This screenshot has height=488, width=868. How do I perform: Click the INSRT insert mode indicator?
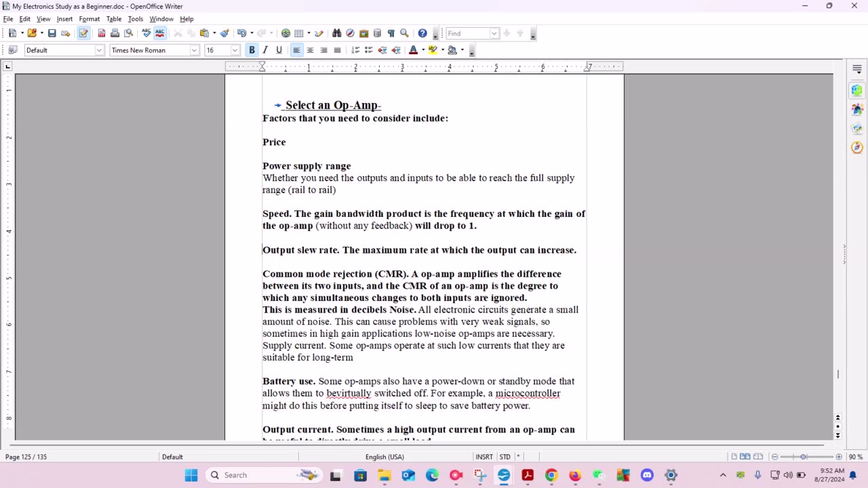click(x=484, y=457)
